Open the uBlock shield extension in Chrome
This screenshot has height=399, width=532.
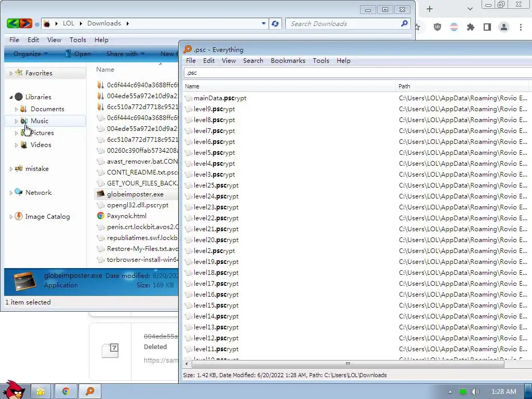point(437,27)
